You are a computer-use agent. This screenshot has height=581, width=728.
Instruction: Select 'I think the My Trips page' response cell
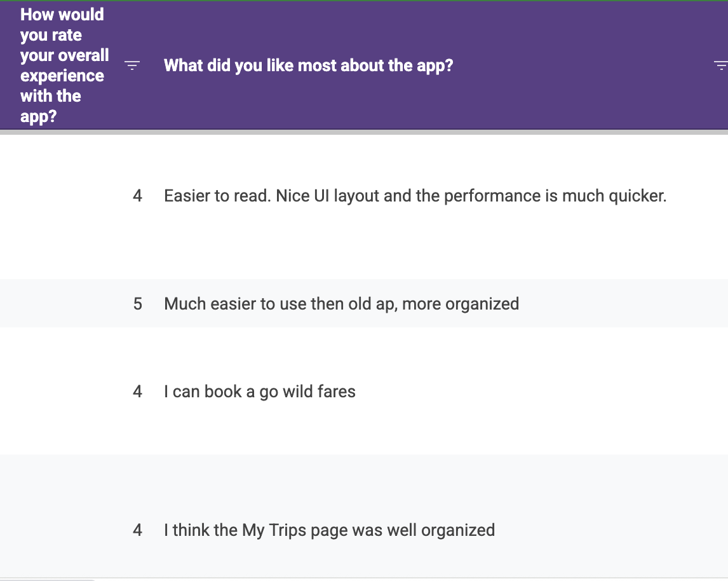[329, 530]
